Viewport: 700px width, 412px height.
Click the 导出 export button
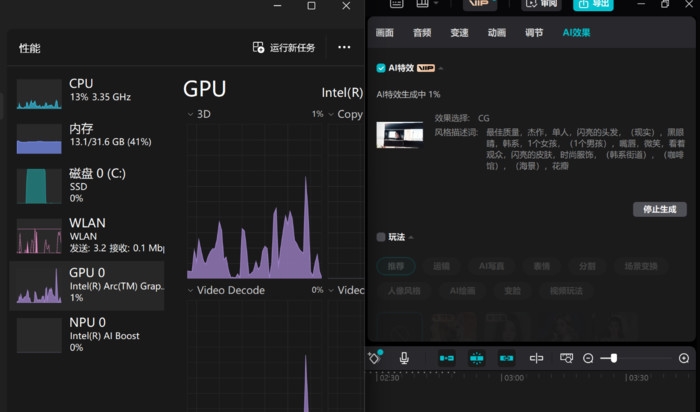[593, 4]
